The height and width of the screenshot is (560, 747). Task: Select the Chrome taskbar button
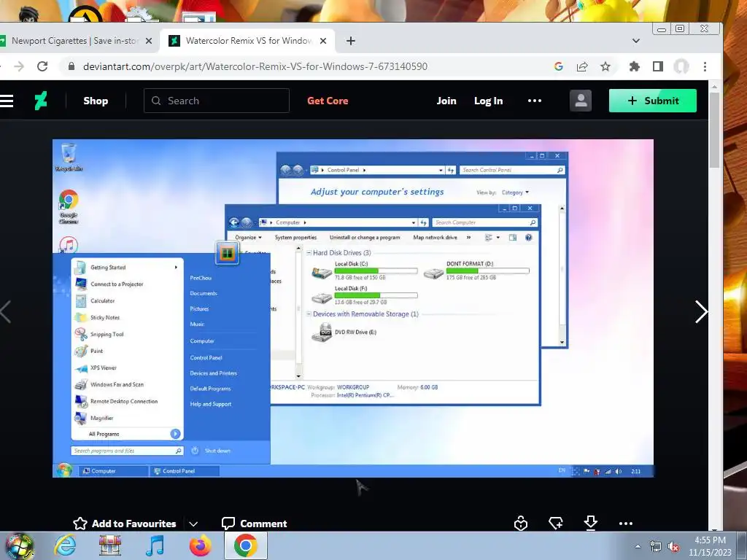click(x=246, y=545)
